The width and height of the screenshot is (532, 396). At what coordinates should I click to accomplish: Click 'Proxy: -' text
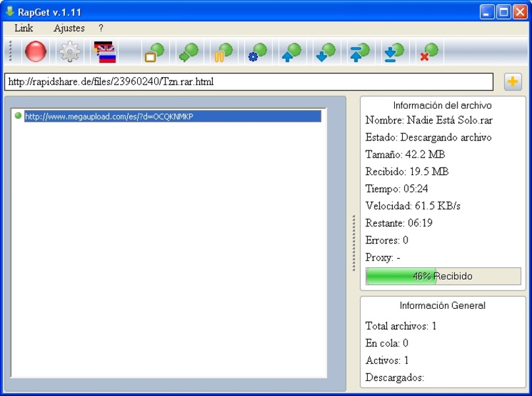click(x=383, y=257)
